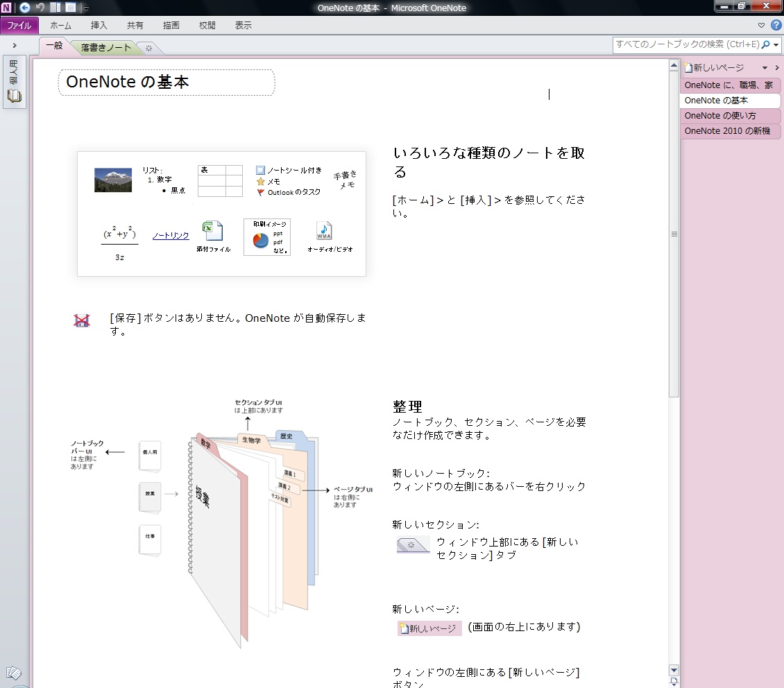The height and width of the screenshot is (688, 784).
Task: Click text '新しいノートブック:'
Action: coord(441,473)
